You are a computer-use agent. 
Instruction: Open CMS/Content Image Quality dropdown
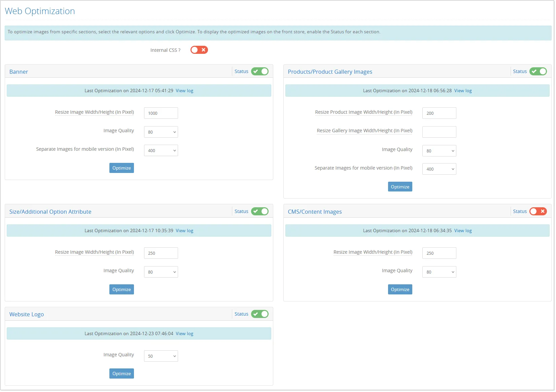coord(439,272)
